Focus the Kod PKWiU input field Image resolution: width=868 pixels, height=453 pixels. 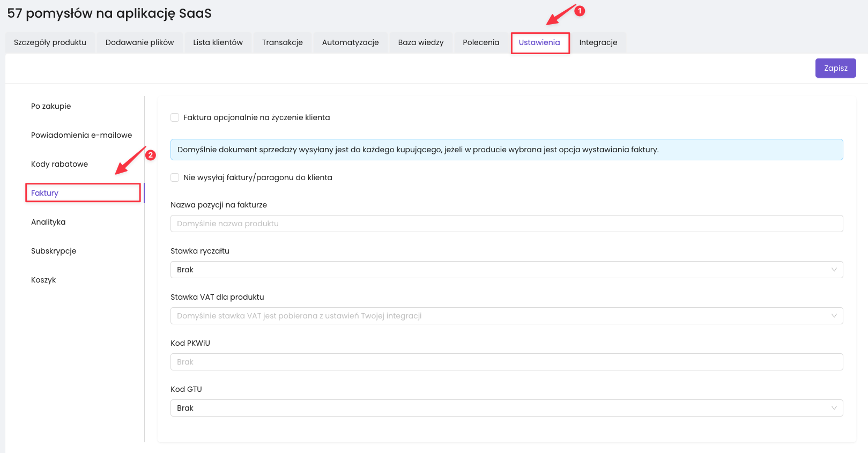coord(506,362)
